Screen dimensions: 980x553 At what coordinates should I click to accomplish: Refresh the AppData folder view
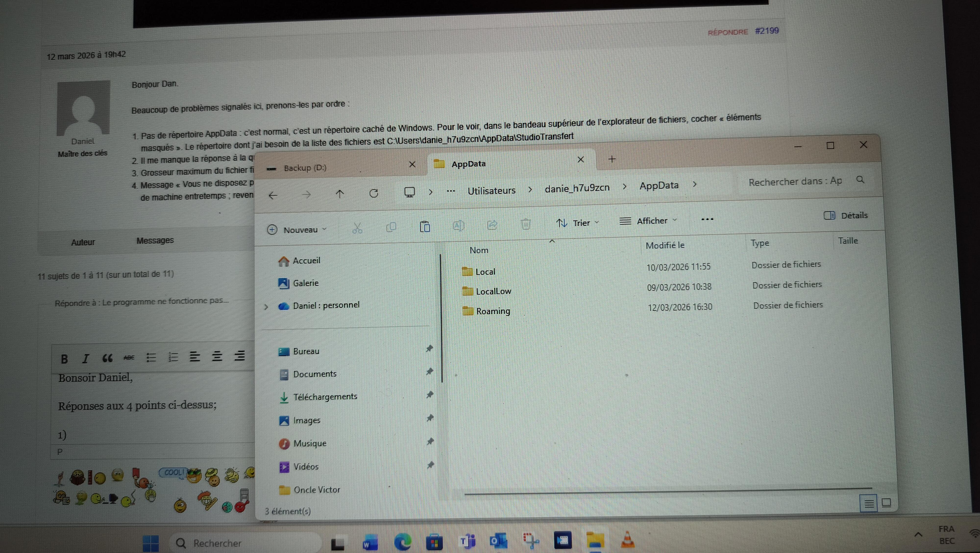point(374,193)
